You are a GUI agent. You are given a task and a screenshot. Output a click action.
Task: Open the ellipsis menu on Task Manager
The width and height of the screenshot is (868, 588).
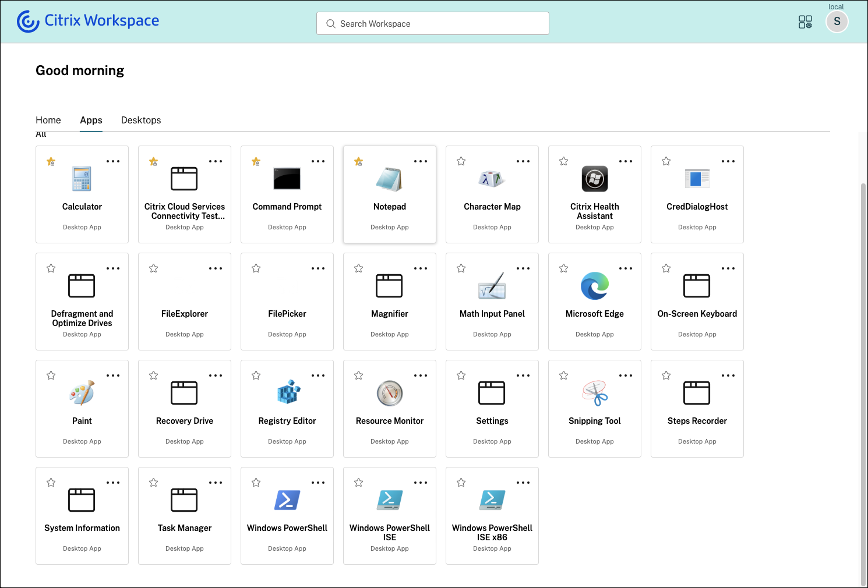216,483
